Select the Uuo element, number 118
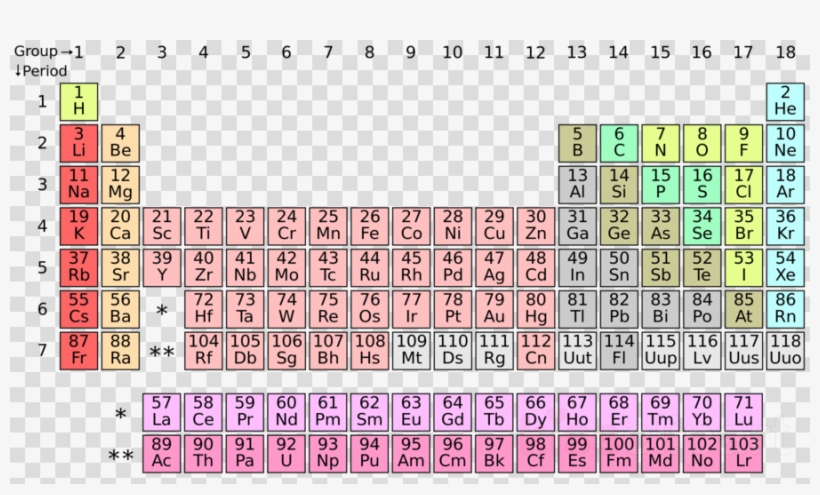The width and height of the screenshot is (820, 495). coord(785,350)
